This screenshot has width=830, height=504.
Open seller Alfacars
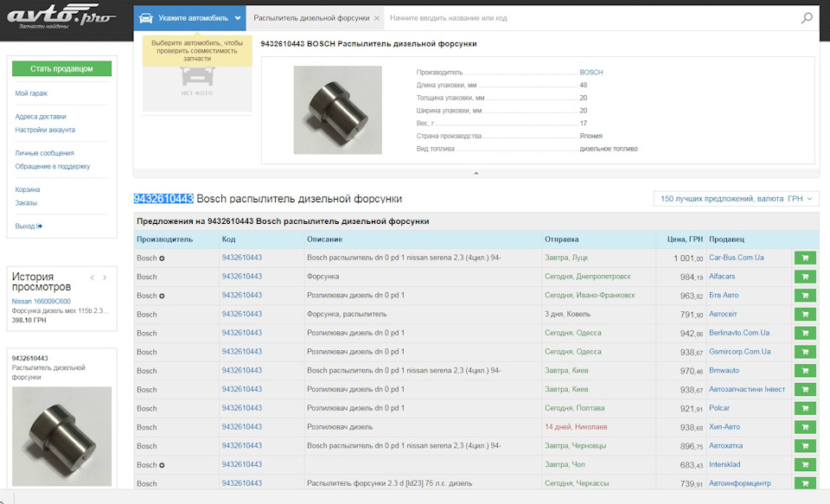coord(722,277)
